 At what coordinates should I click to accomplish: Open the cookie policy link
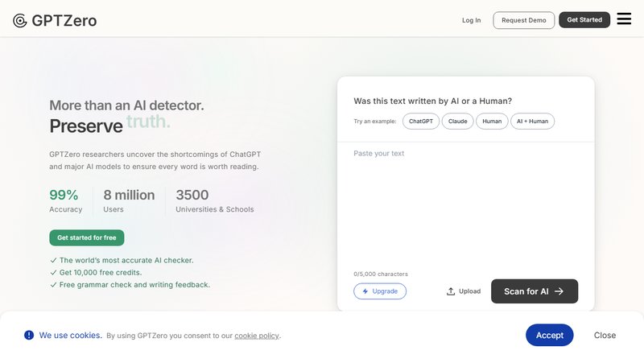[x=257, y=336]
